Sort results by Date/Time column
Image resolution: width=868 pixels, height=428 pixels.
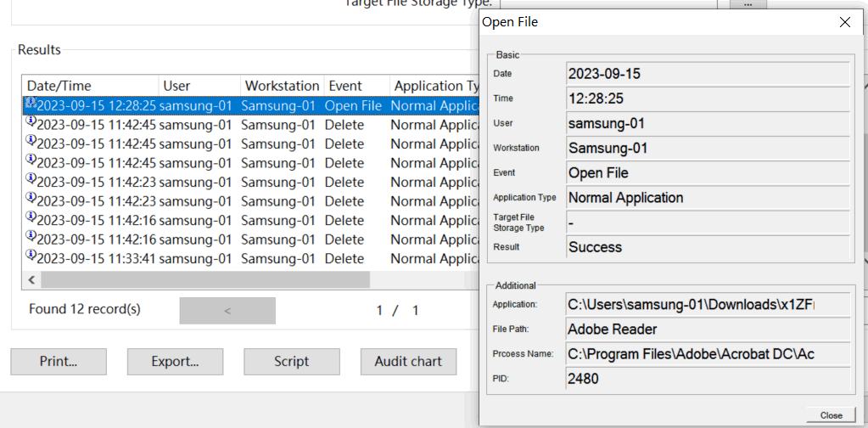pos(91,86)
